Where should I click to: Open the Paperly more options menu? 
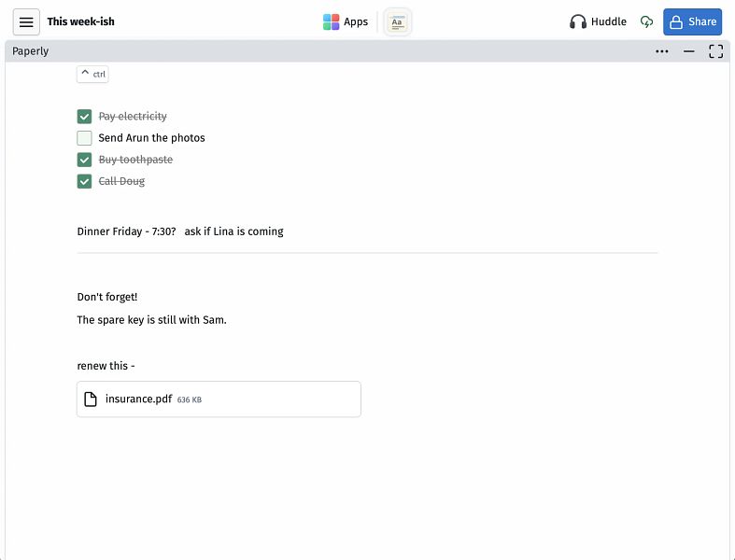pyautogui.click(x=662, y=51)
